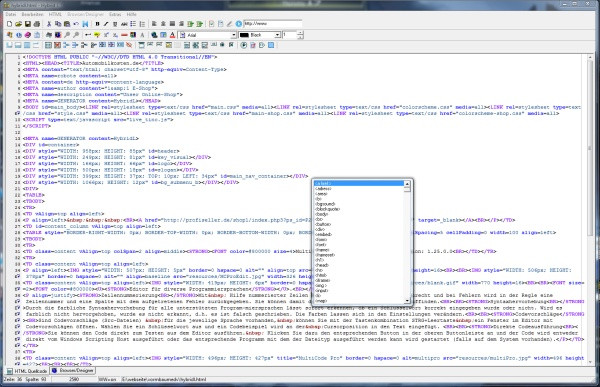Cut selection with the scissors icon
This screenshot has width=600, height=387.
click(49, 24)
